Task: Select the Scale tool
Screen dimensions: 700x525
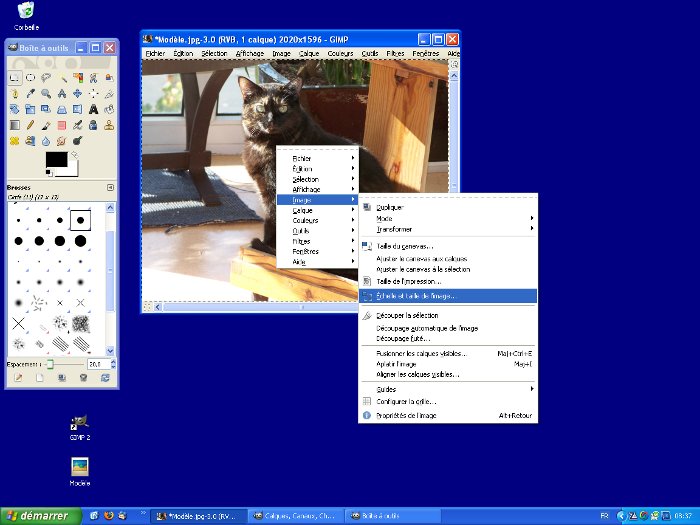Action: [30, 109]
